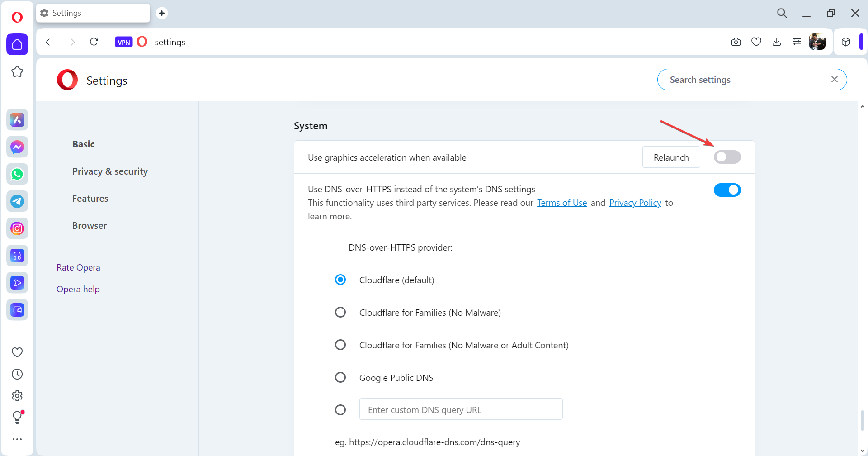Open the Bookmarks star in the sidebar
This screenshot has width=868, height=456.
(17, 71)
